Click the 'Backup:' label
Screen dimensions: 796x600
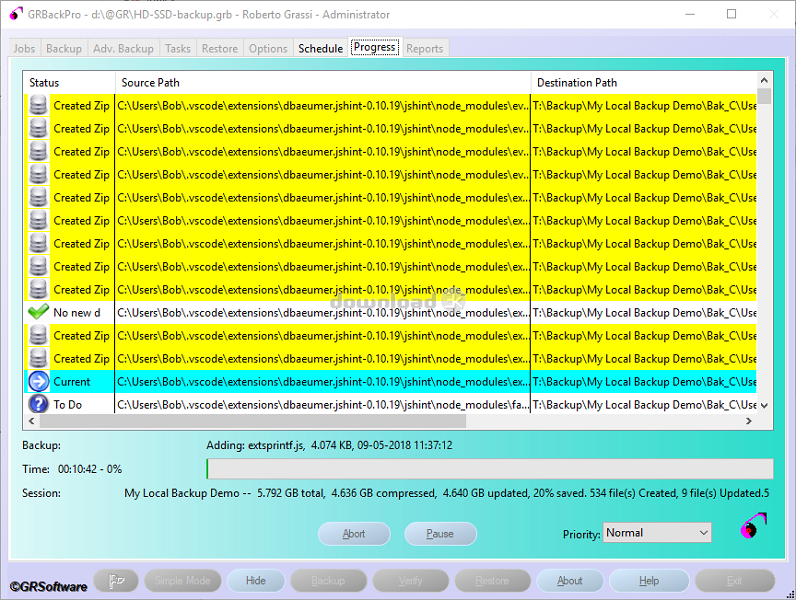(41, 445)
